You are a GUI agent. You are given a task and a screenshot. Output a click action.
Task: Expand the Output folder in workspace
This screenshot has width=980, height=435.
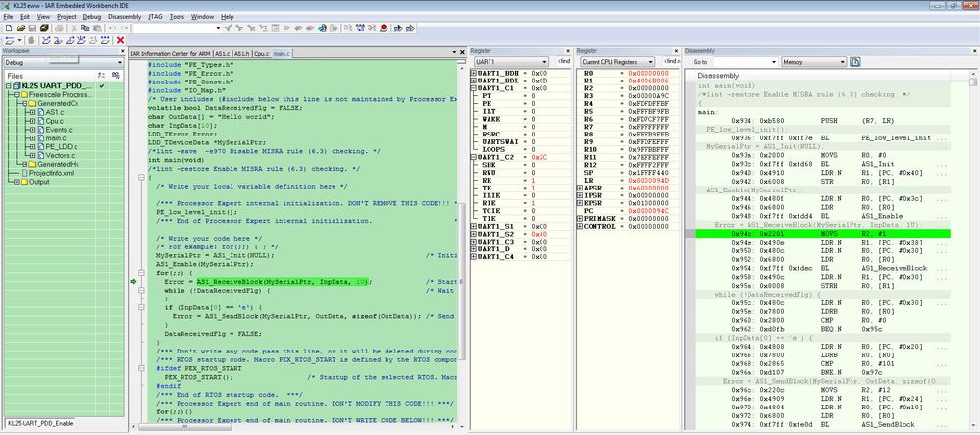tap(17, 182)
